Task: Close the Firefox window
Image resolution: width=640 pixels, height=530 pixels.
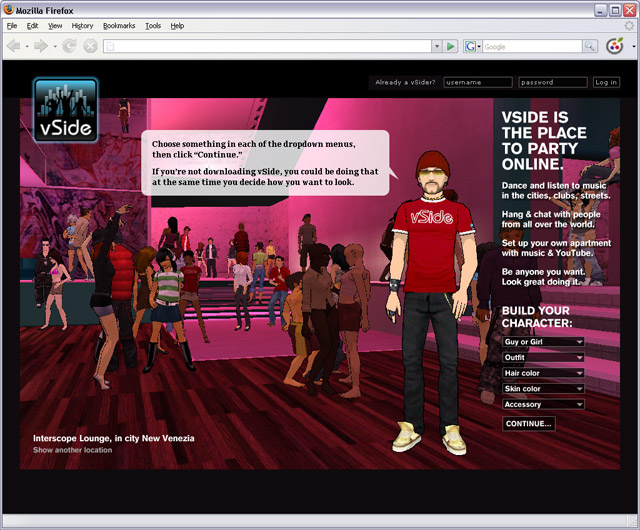Action: [x=630, y=10]
